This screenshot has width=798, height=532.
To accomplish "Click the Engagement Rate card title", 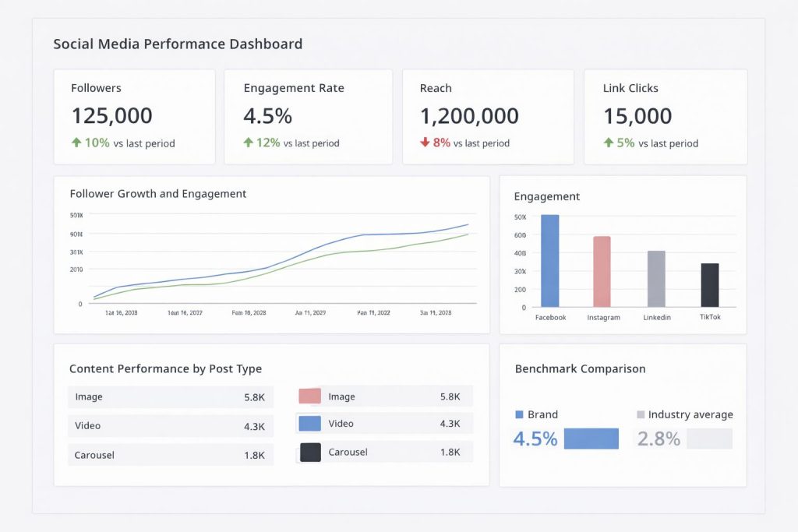I will pos(294,88).
